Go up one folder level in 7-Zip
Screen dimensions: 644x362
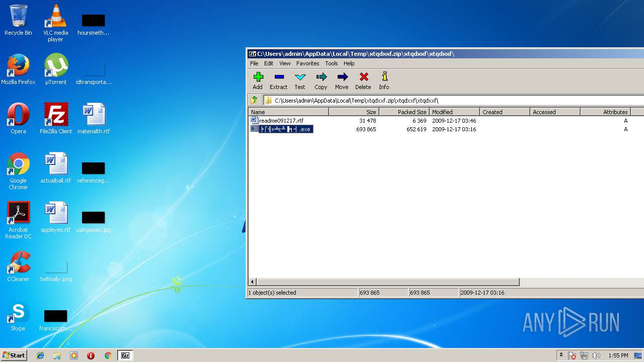(254, 100)
